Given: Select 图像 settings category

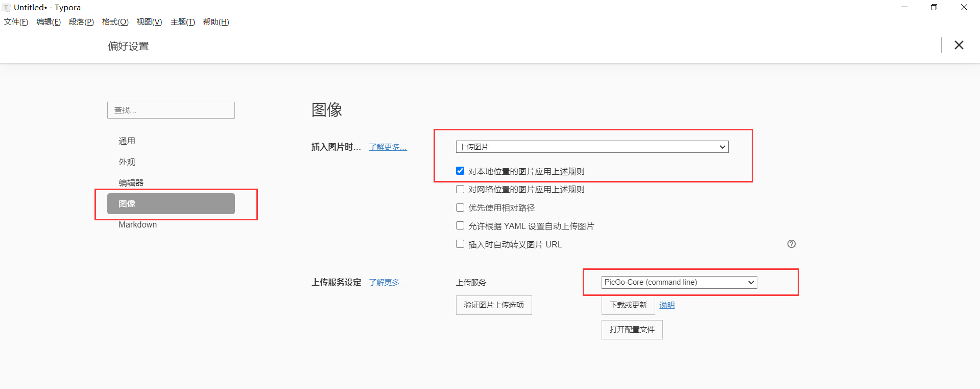Looking at the screenshot, I should tap(171, 203).
